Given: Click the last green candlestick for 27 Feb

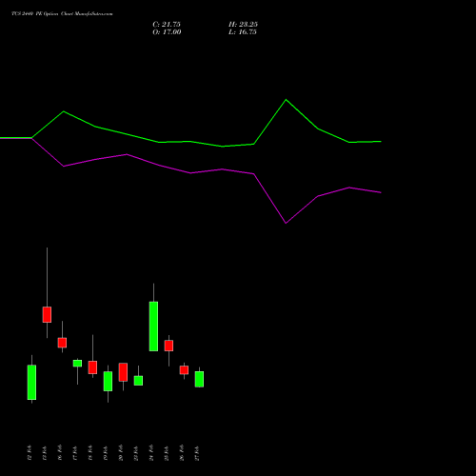Looking at the screenshot, I should point(199,379).
